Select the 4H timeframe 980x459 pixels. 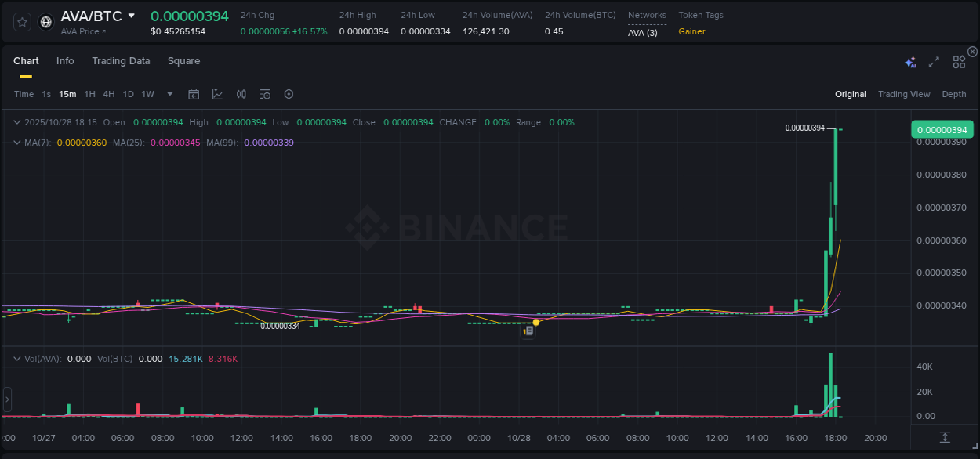109,94
